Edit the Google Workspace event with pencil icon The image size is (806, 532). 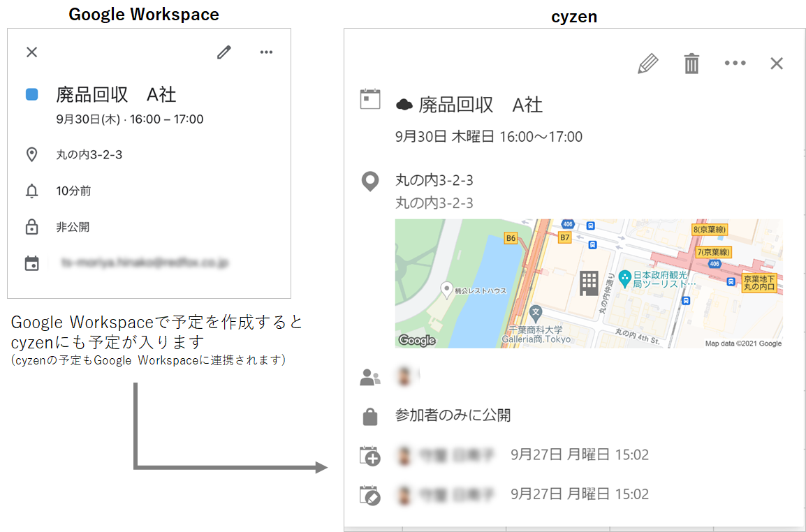(x=224, y=52)
